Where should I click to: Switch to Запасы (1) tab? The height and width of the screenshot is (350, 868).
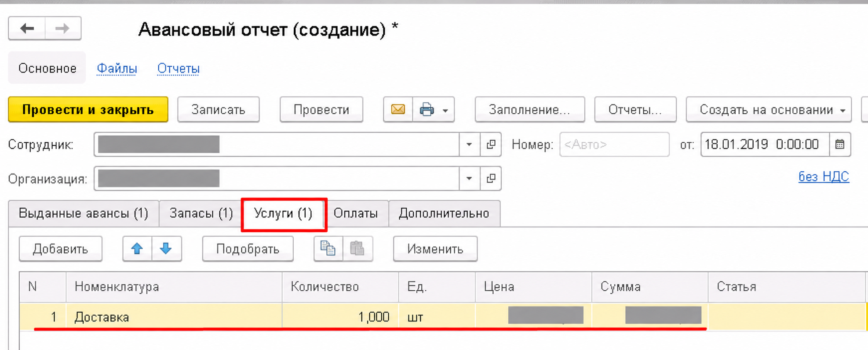click(201, 213)
